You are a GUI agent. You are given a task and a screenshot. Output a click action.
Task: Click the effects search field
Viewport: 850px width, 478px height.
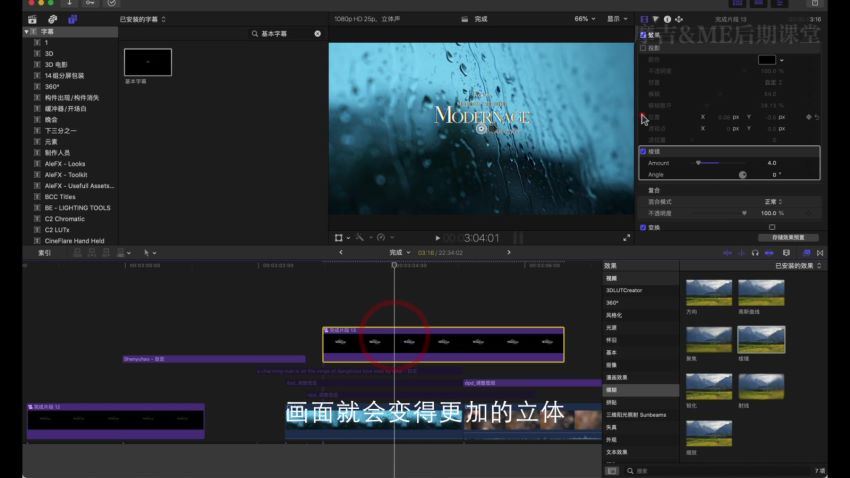(x=718, y=471)
